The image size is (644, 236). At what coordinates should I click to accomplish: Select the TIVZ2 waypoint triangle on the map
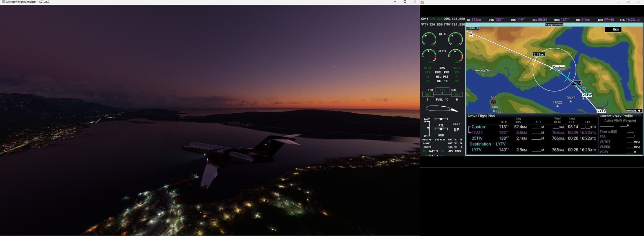[557, 106]
